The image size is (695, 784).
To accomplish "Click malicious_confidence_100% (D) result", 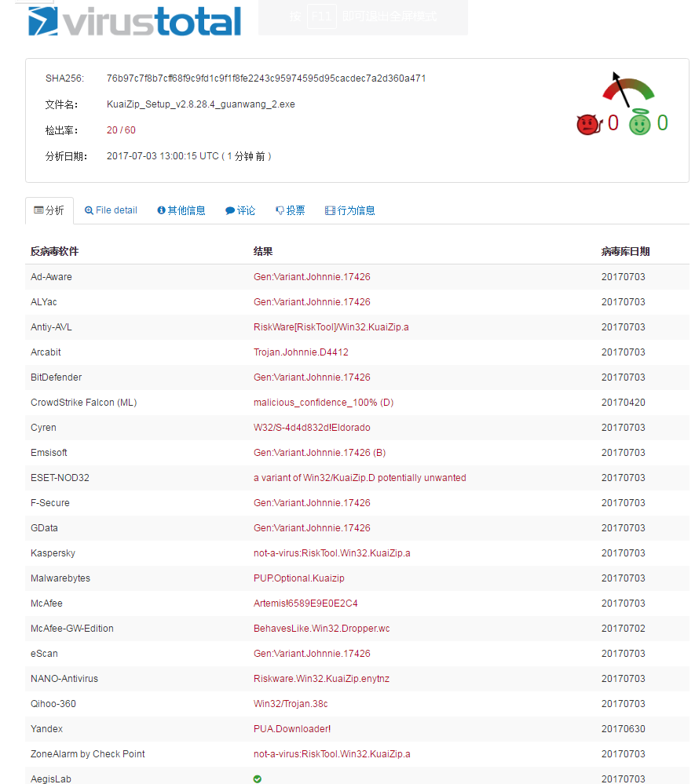I will [324, 403].
